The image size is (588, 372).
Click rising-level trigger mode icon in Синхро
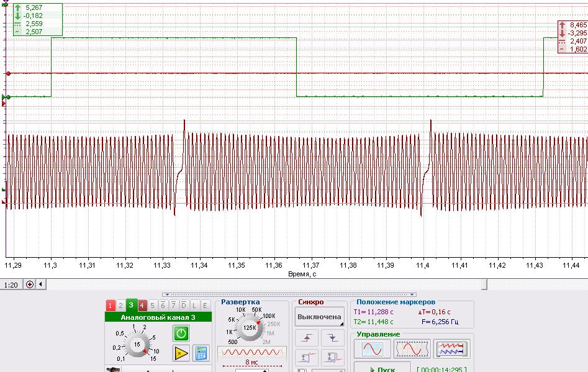(x=307, y=357)
